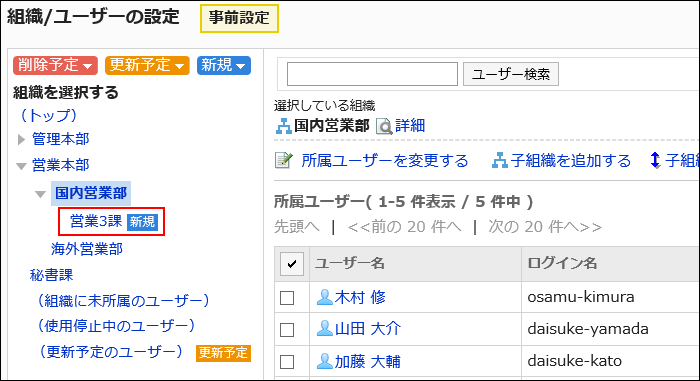Screen dimensions: 700x381
Task: Click the user icon next to 木村 修
Action: [x=325, y=297]
